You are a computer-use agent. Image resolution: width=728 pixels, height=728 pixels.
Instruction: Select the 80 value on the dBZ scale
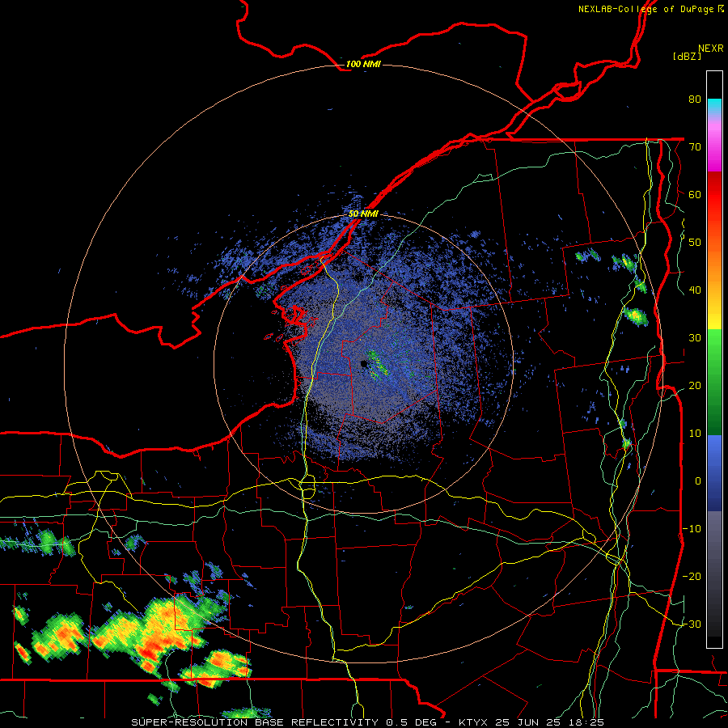(695, 99)
